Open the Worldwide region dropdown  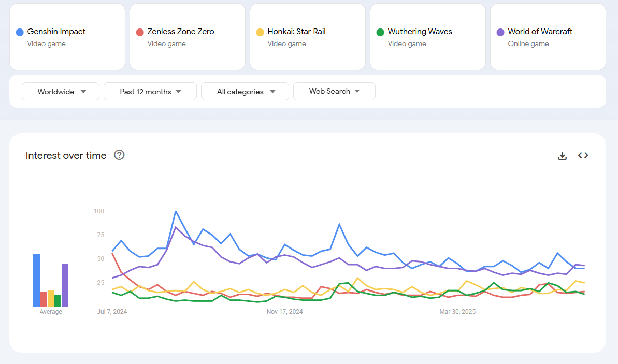coord(61,92)
